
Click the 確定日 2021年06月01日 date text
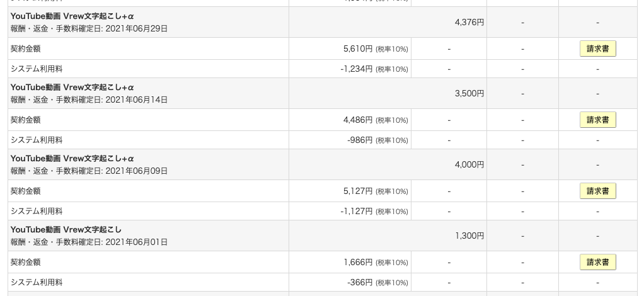(136, 242)
